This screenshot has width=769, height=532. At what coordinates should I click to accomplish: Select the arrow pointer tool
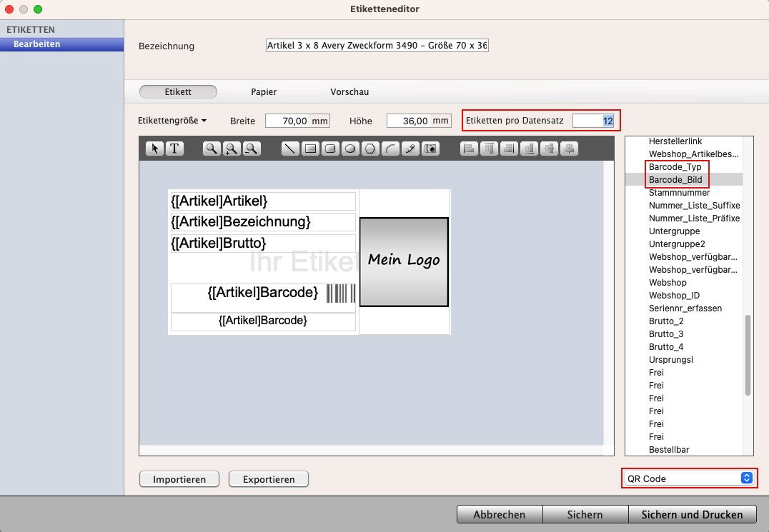pyautogui.click(x=155, y=149)
